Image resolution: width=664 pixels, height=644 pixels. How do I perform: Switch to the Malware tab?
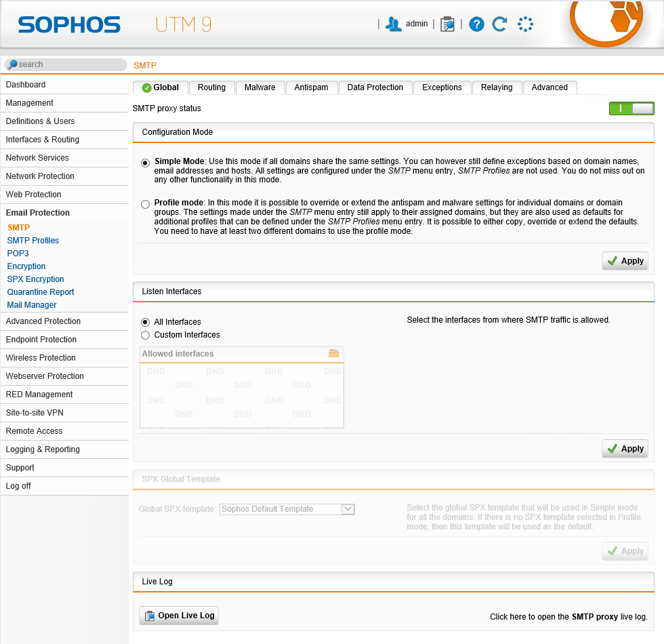pos(260,87)
